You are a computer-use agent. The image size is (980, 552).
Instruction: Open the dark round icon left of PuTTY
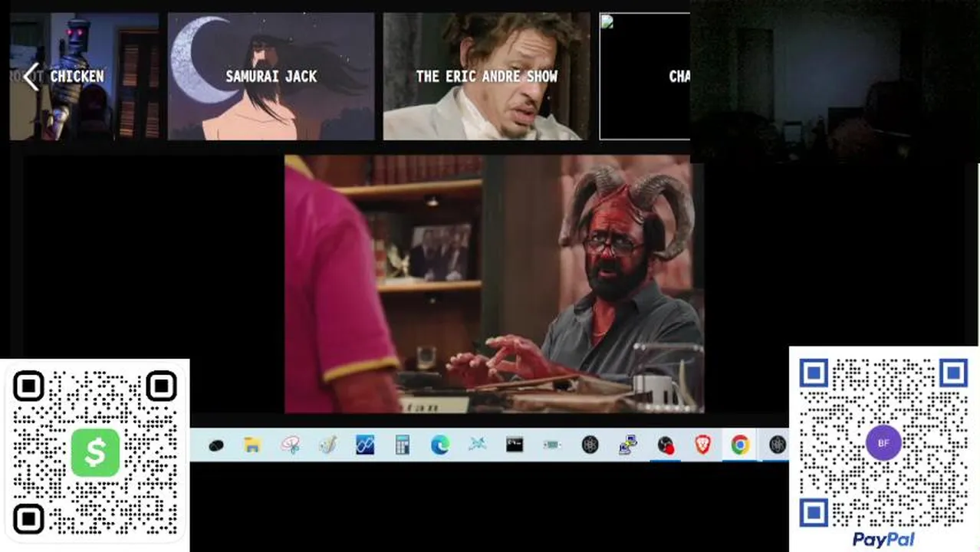point(590,445)
